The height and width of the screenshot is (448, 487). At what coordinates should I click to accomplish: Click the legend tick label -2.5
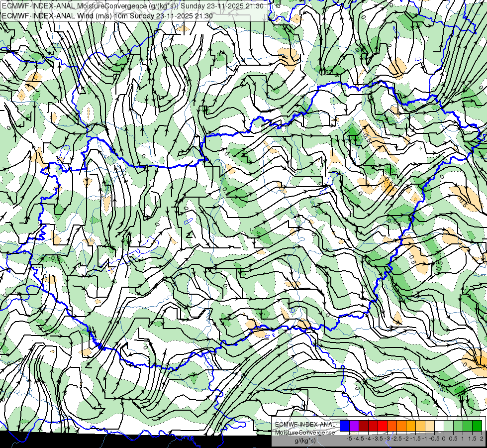[396, 439]
